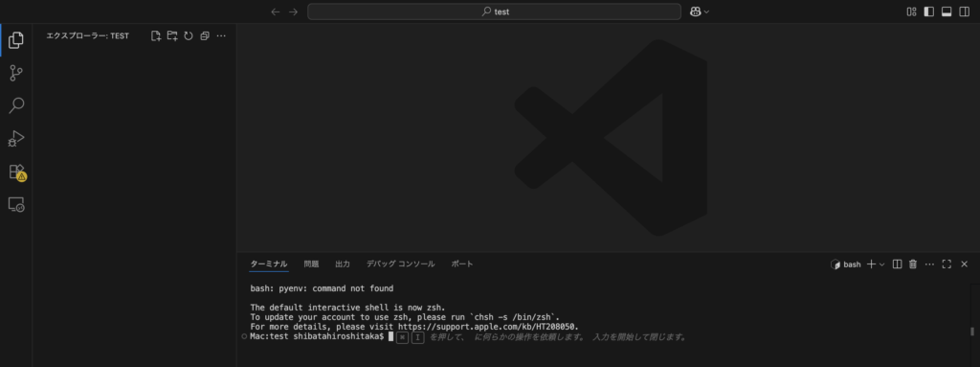The image size is (980, 367).
Task: Toggle the primary side bar visibility
Action: coord(928,11)
